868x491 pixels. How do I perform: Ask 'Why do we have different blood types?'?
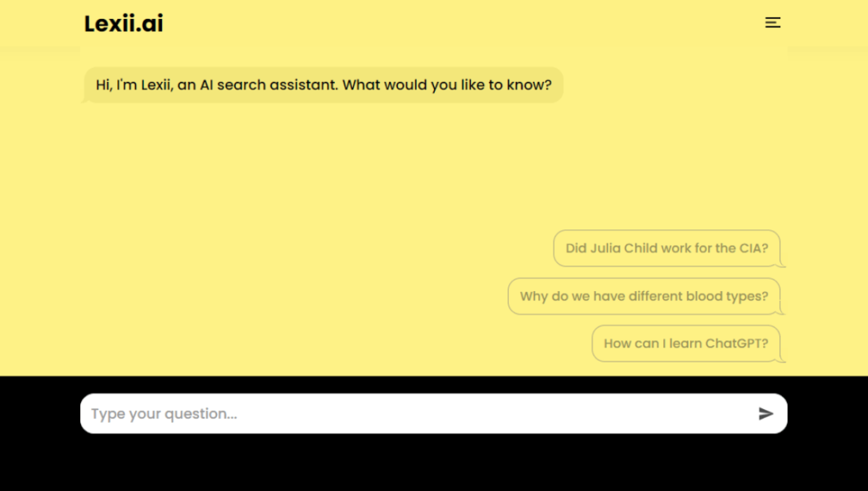tap(644, 296)
